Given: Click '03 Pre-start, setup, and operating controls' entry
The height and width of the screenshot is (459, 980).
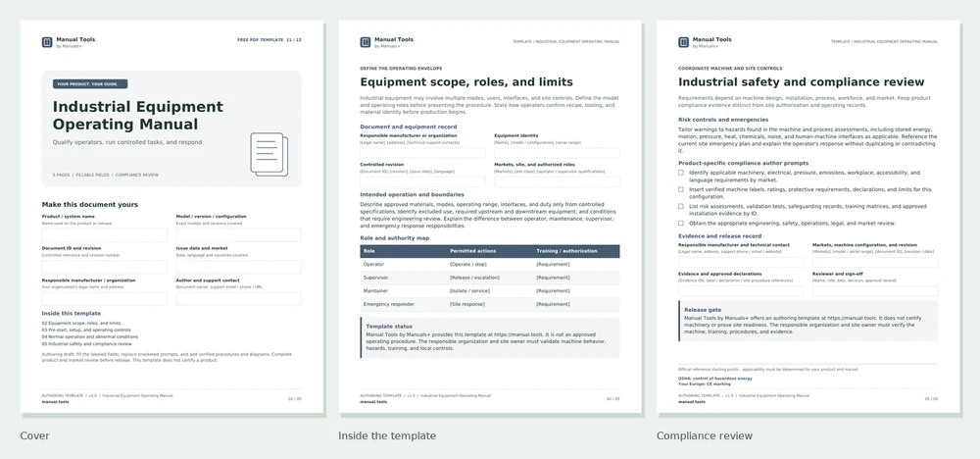Looking at the screenshot, I should [x=86, y=331].
